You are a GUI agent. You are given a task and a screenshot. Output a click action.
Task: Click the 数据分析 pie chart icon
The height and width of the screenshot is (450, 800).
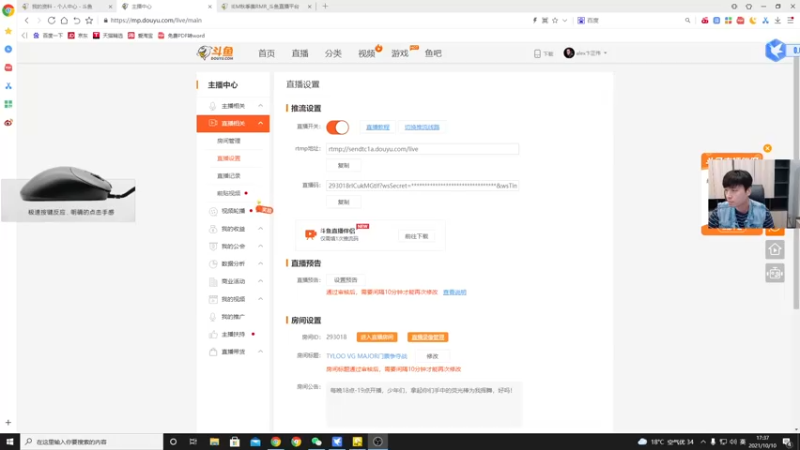[x=213, y=264]
